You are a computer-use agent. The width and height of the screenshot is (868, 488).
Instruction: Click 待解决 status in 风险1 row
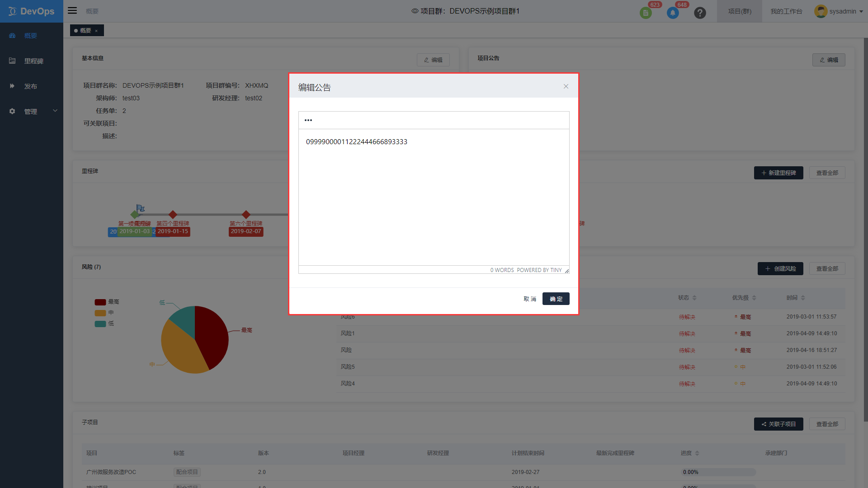pyautogui.click(x=687, y=334)
